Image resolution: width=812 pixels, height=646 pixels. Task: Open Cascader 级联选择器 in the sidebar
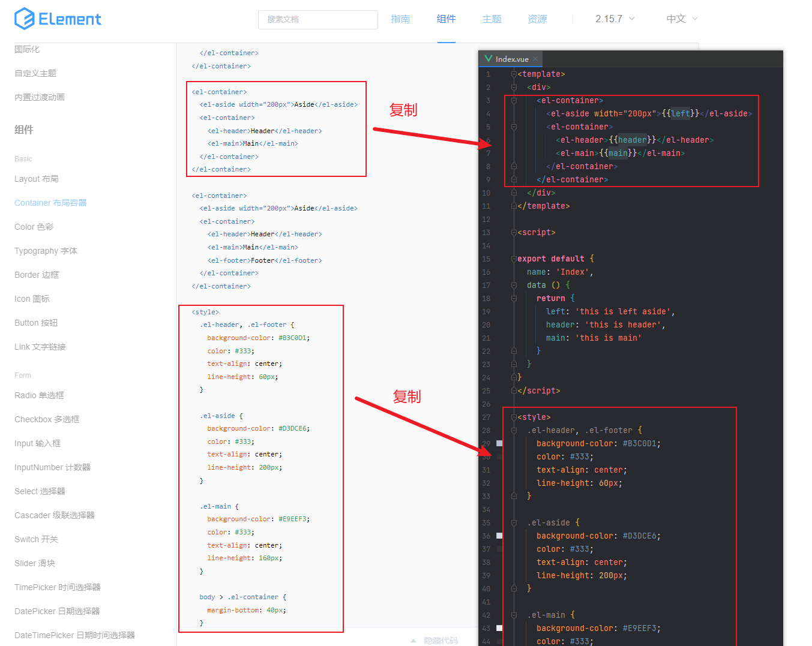point(55,515)
